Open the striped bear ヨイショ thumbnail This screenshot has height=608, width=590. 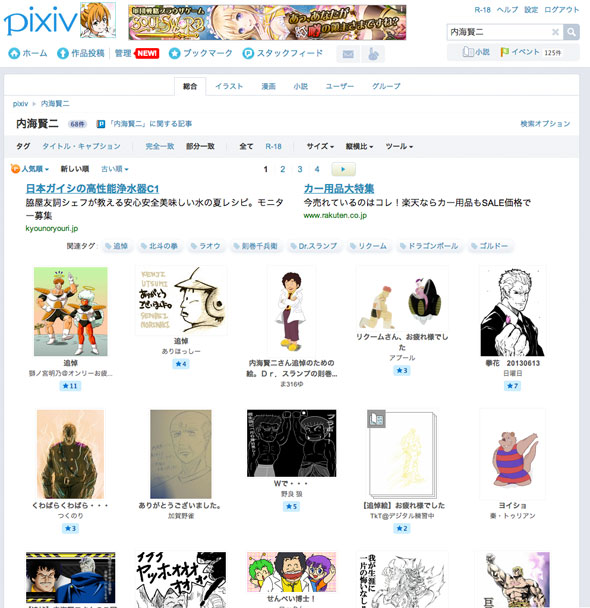click(x=512, y=454)
